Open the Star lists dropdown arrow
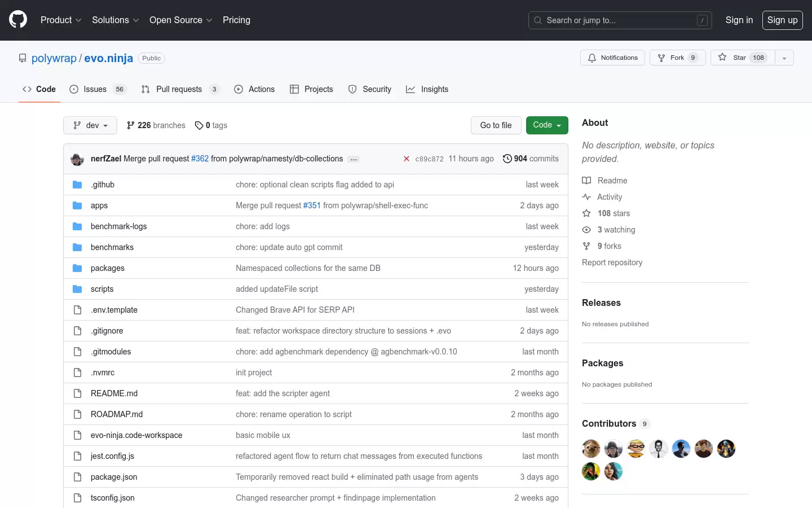Viewport: 812px width, 508px height. [x=784, y=58]
